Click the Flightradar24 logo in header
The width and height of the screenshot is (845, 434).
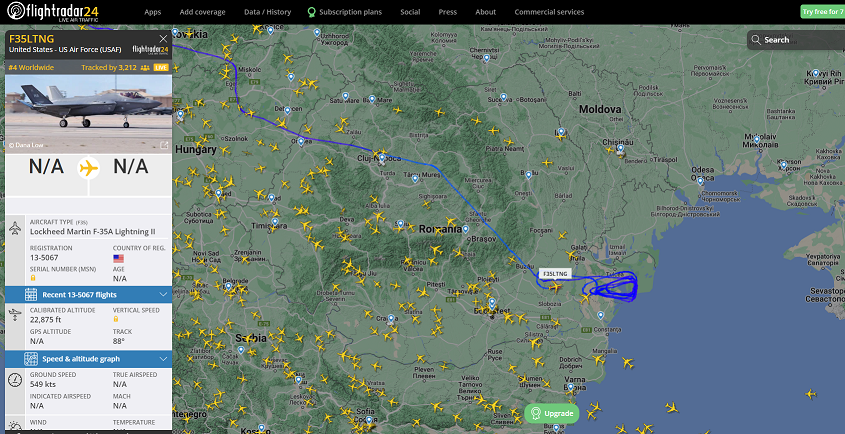pyautogui.click(x=53, y=11)
